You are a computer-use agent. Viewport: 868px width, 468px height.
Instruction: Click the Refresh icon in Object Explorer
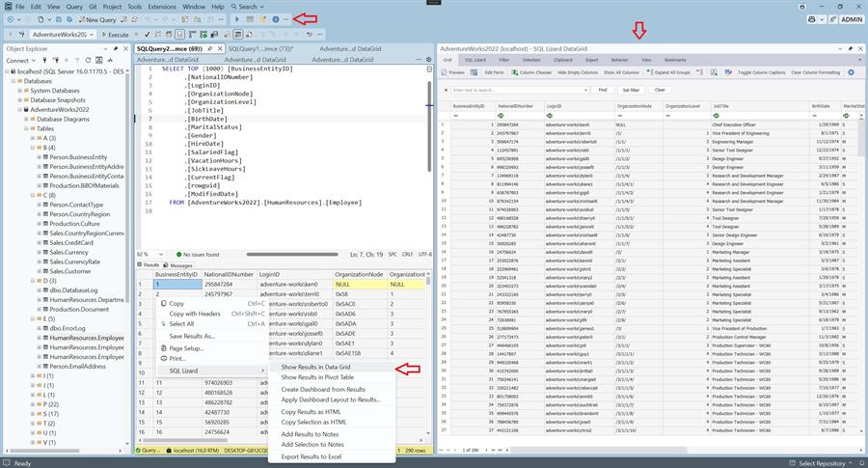(x=88, y=60)
